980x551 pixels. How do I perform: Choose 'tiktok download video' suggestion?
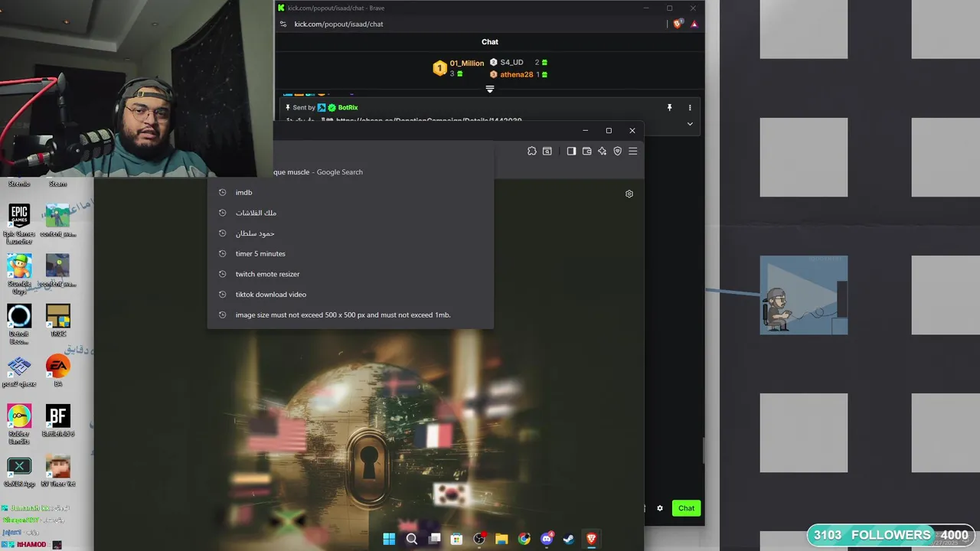(351, 295)
